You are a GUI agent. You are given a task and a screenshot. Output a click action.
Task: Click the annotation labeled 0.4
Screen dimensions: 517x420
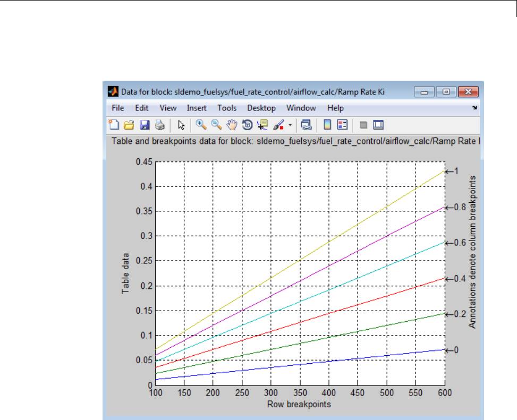click(x=455, y=279)
